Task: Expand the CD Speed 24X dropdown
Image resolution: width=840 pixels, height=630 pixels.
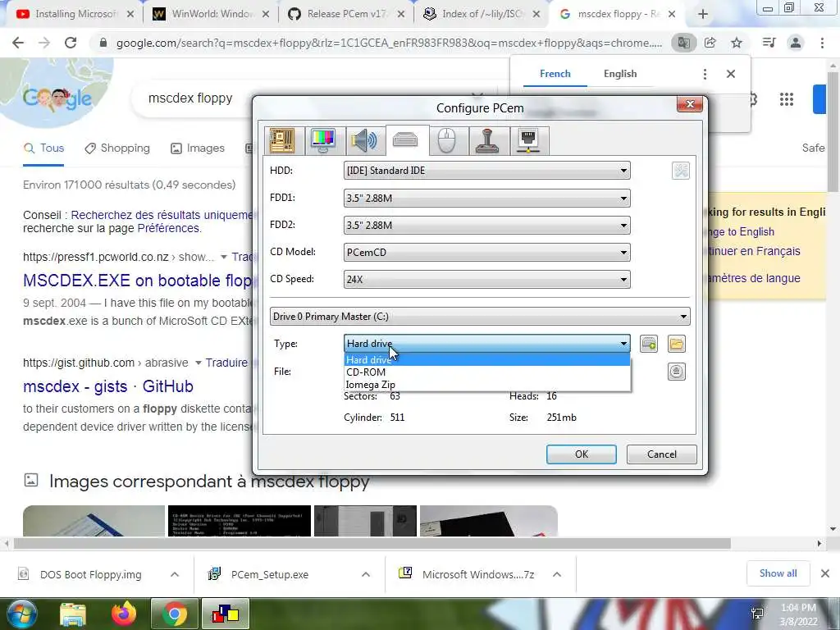Action: tap(486, 279)
